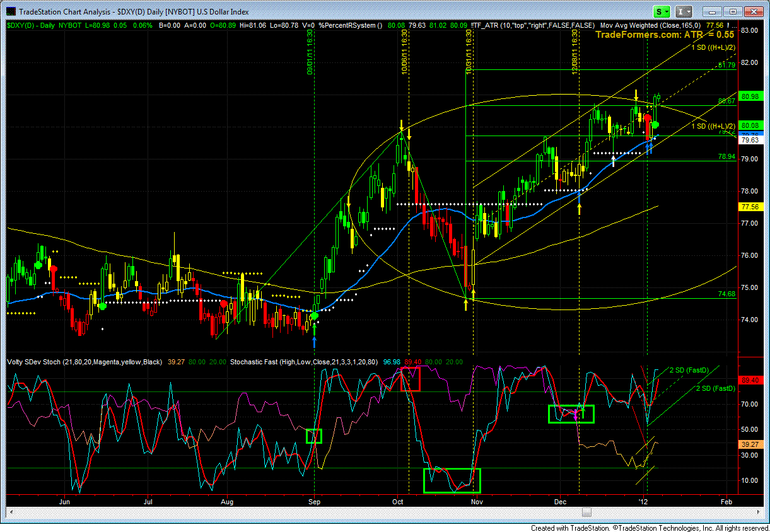
Task: Click the 83.00 price axis label
Action: click(x=749, y=30)
